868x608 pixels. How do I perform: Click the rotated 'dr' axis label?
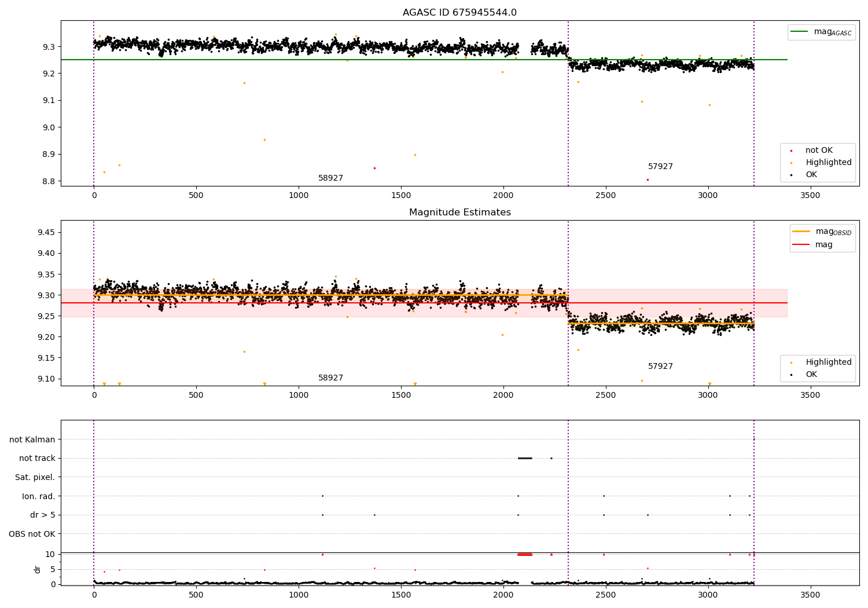(x=38, y=569)
